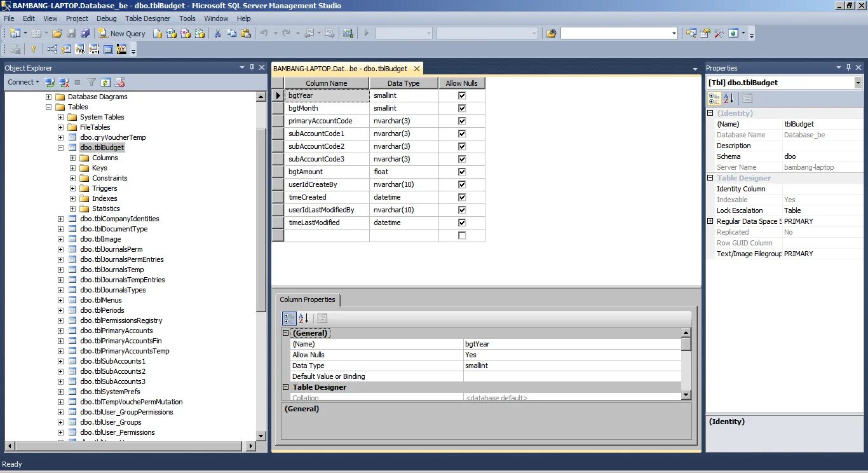Click the Find in Files icon
The image size is (868, 473).
[x=551, y=33]
